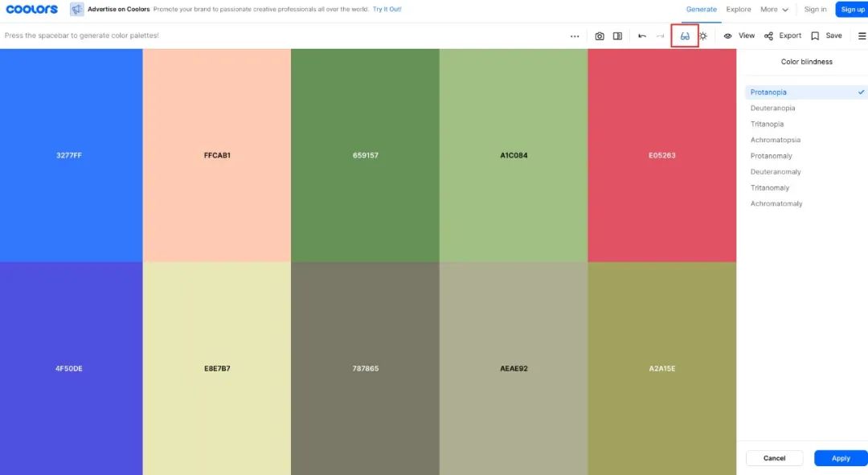Select the blue 3277FF color swatch
The height and width of the screenshot is (475, 868).
71,155
